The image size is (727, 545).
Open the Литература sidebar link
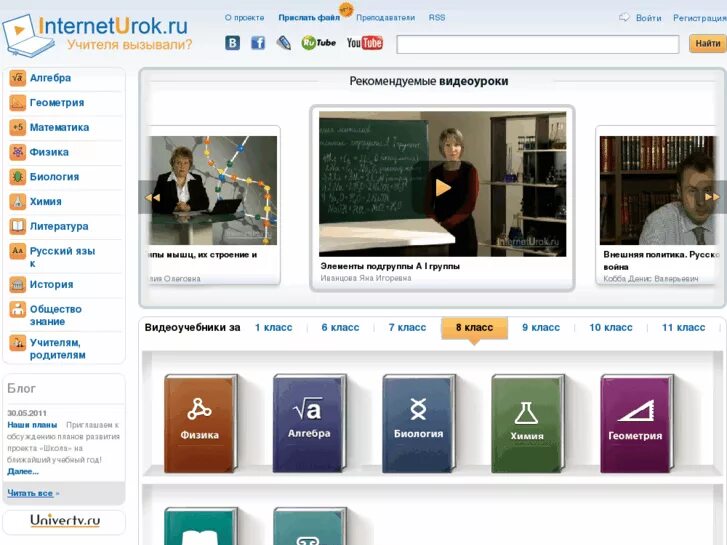(x=59, y=226)
